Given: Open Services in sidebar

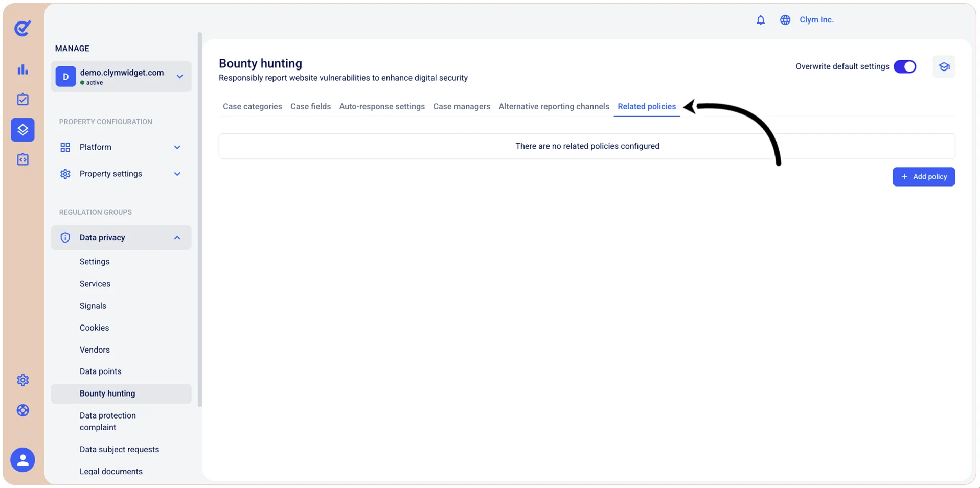Looking at the screenshot, I should tap(95, 284).
